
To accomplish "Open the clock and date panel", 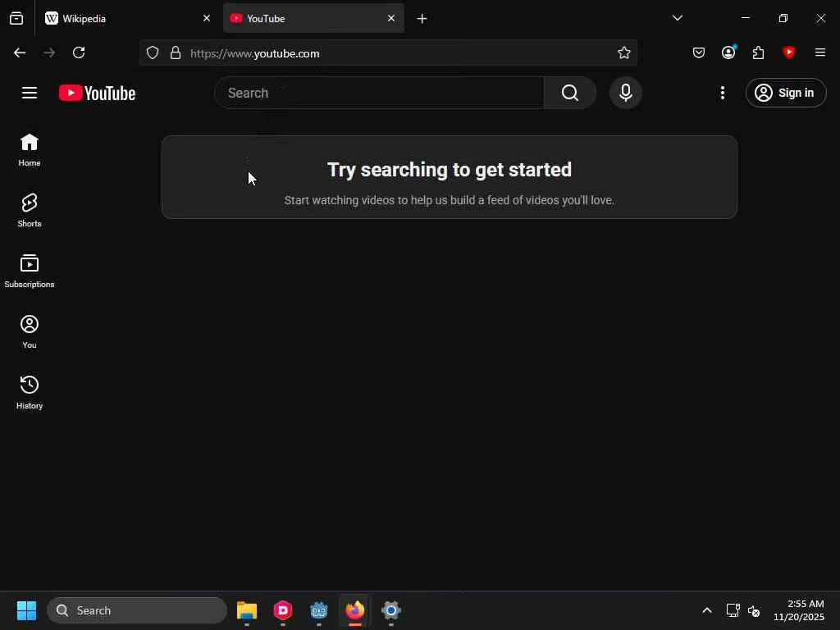I will [x=799, y=610].
